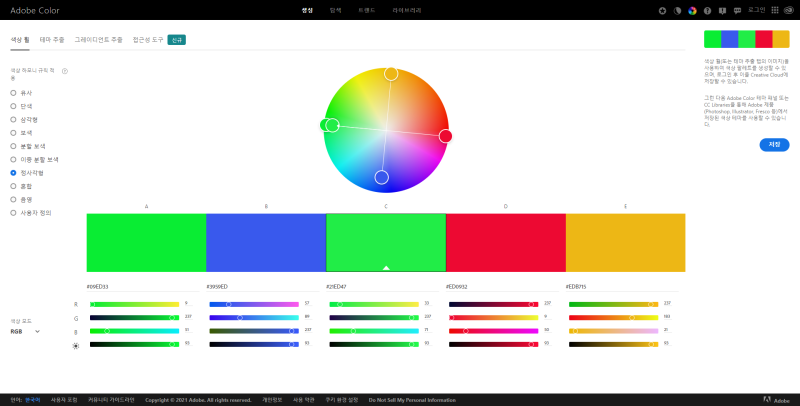Image resolution: width=800 pixels, height=406 pixels.
Task: Select the 음영 harmony rule
Action: [x=21, y=199]
